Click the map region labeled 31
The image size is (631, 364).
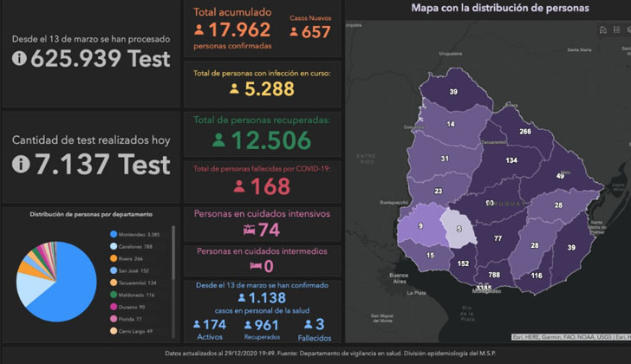pos(445,159)
